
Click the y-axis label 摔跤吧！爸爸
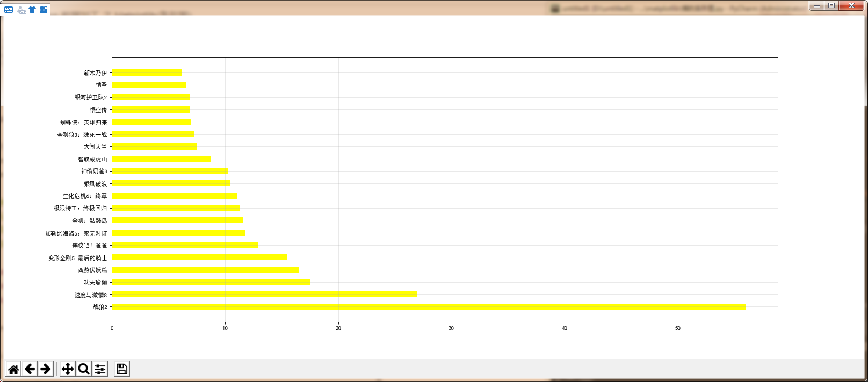click(x=90, y=245)
